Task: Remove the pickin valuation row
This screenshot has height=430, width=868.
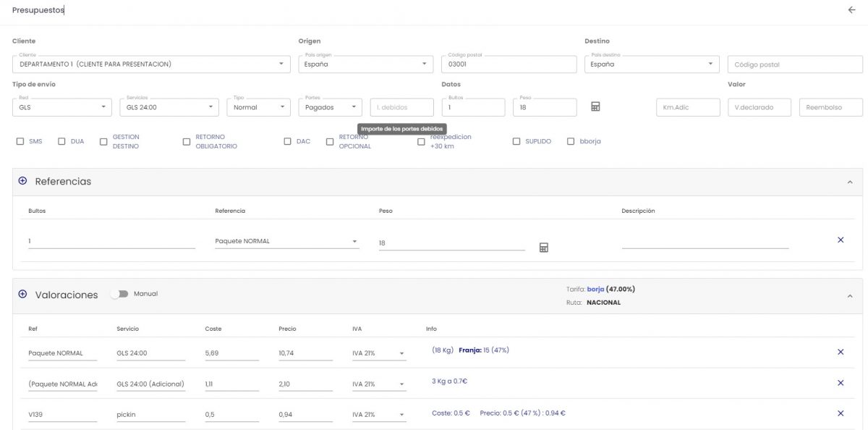Action: point(840,413)
